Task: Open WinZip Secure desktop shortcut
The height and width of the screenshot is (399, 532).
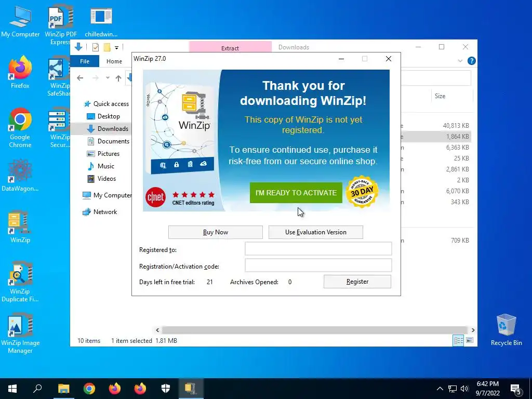Action: (59, 128)
